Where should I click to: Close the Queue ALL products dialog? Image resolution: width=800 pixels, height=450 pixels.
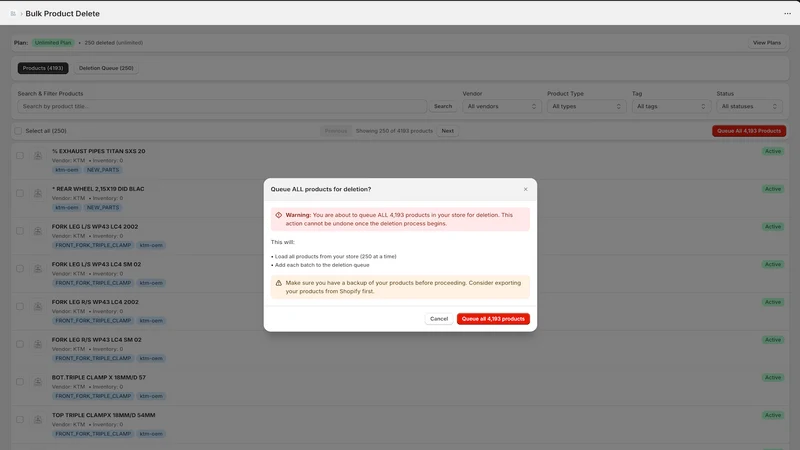[x=526, y=189]
